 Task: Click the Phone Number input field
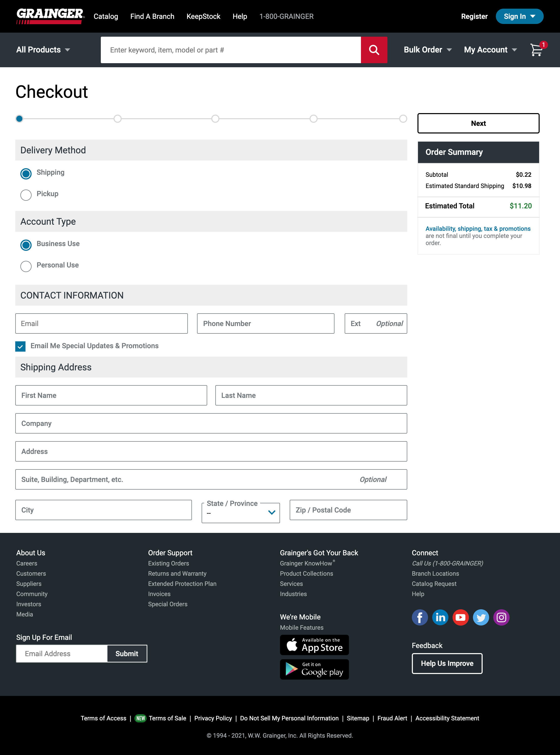pyautogui.click(x=265, y=323)
